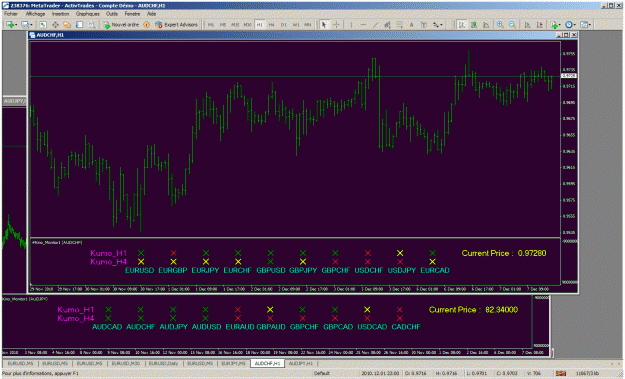Open the Arrows objects dropdown
625x379 pixels.
click(438, 25)
